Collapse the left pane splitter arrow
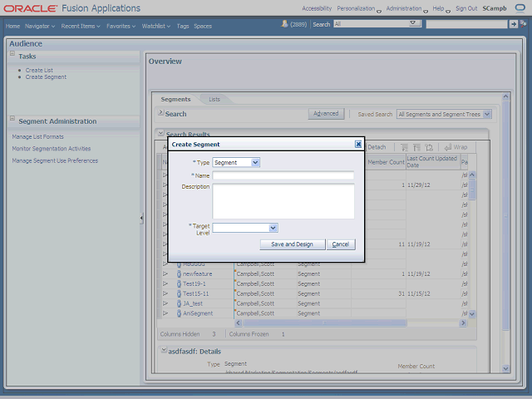This screenshot has height=399, width=532. point(141,218)
